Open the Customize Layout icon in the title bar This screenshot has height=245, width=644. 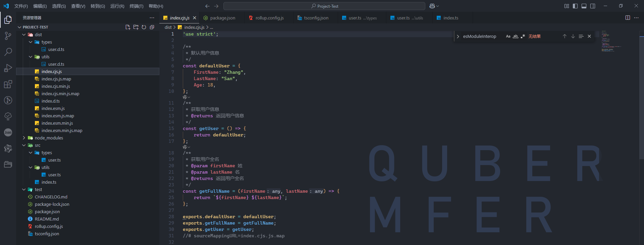(x=567, y=6)
